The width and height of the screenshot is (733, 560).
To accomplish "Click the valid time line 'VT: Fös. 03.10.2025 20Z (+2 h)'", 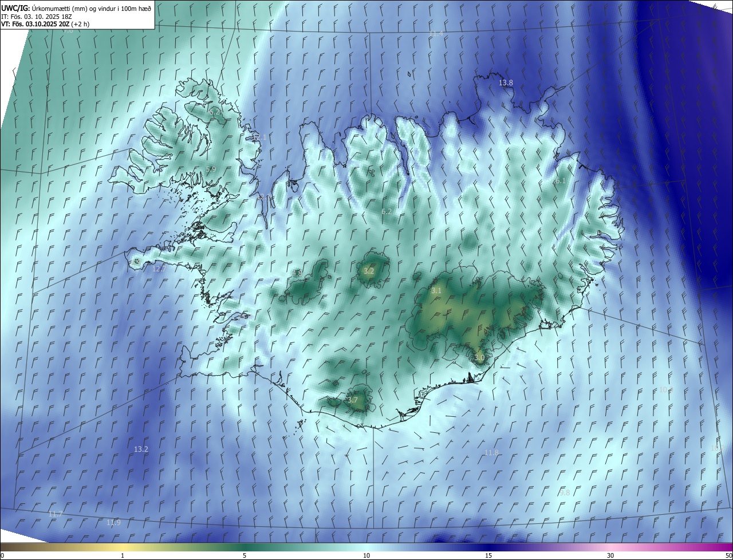I will pyautogui.click(x=45, y=24).
